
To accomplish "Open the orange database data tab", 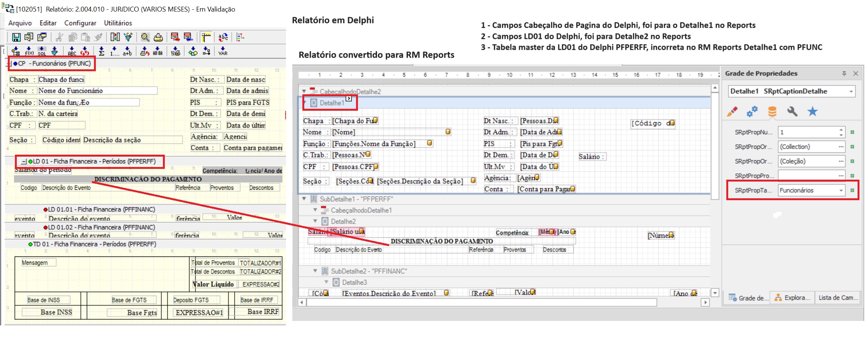I will tap(772, 111).
